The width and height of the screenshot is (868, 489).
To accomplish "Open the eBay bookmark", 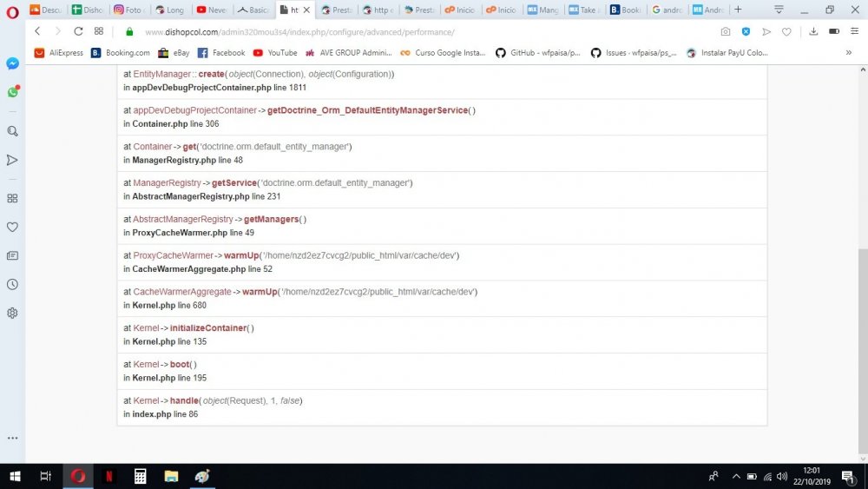I will (x=174, y=53).
